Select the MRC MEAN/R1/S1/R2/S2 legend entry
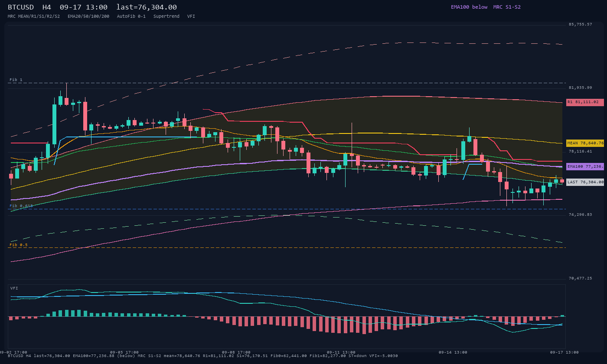The height and width of the screenshot is (364, 607). pyautogui.click(x=34, y=16)
